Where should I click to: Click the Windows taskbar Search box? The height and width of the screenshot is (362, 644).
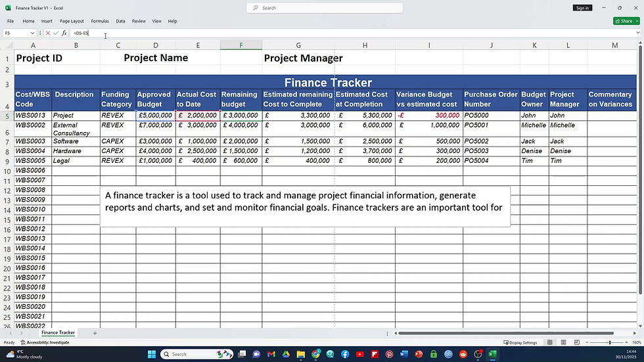pos(196,354)
